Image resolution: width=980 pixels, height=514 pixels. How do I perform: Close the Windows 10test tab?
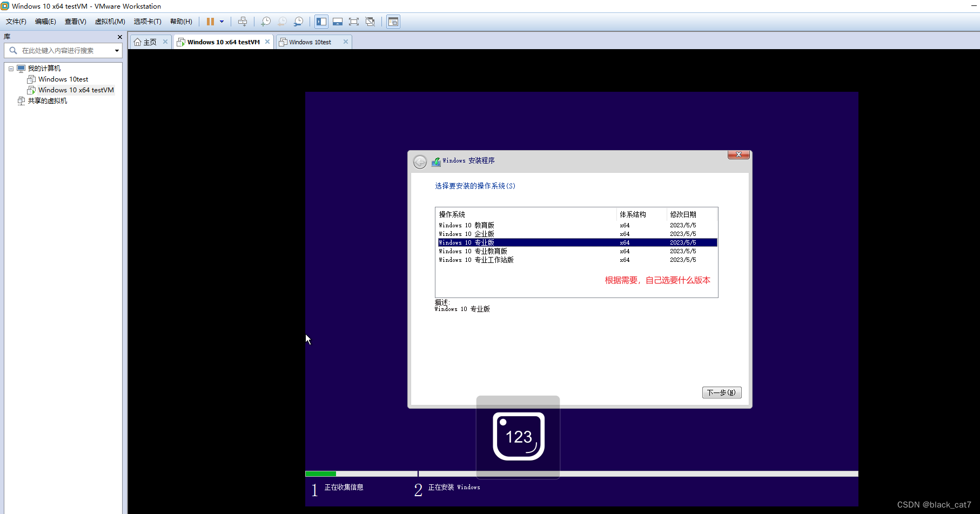(346, 42)
